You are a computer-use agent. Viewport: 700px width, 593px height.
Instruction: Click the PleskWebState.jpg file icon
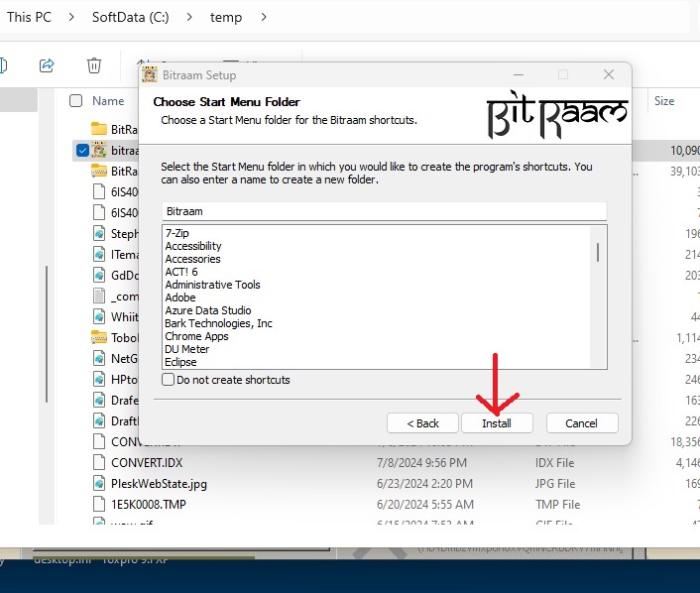tap(99, 483)
